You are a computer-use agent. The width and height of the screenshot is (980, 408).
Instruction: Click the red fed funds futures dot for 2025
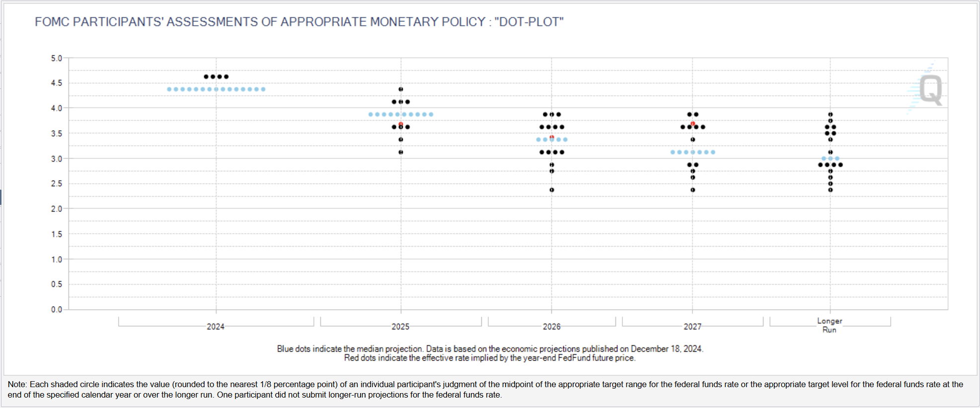(401, 124)
